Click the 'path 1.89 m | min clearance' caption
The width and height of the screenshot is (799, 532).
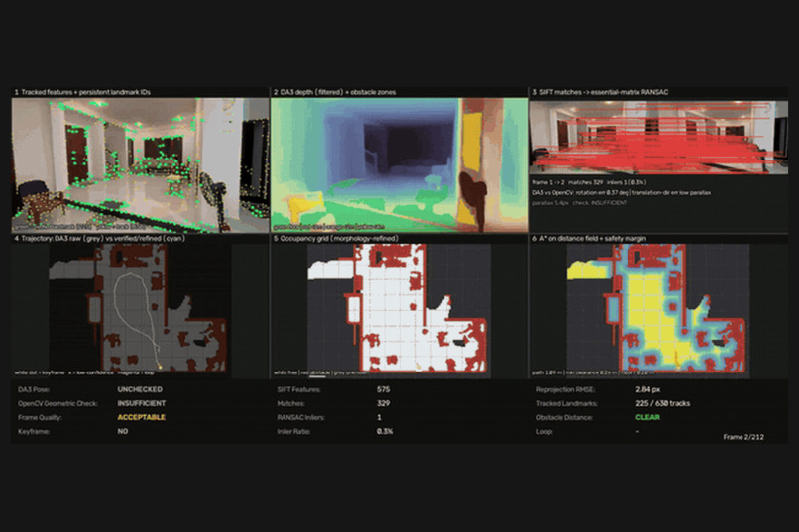click(x=594, y=372)
